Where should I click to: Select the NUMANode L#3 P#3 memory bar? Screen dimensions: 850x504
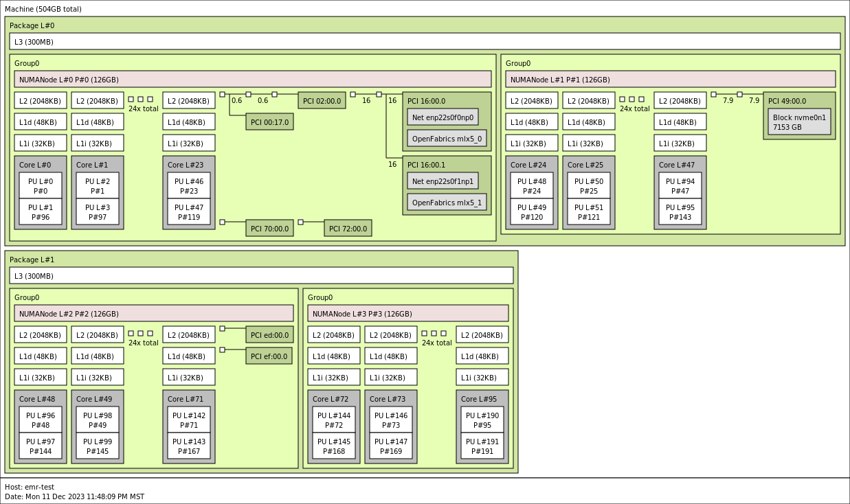[x=408, y=314]
